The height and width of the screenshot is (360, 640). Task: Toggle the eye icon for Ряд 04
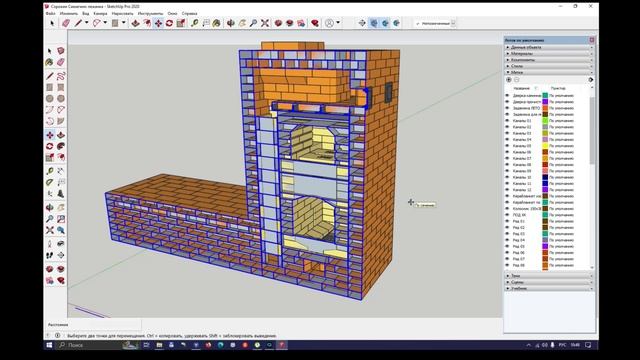(507, 240)
